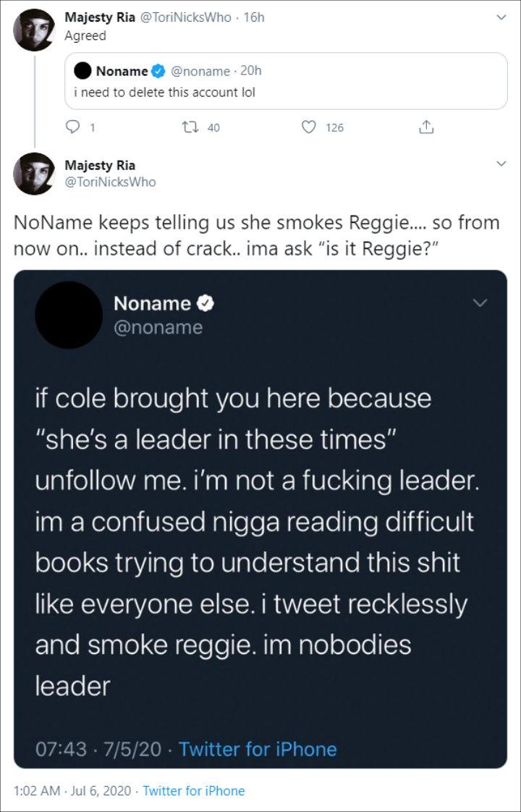Click Noname's verified badge in quoted tweet

point(159,71)
